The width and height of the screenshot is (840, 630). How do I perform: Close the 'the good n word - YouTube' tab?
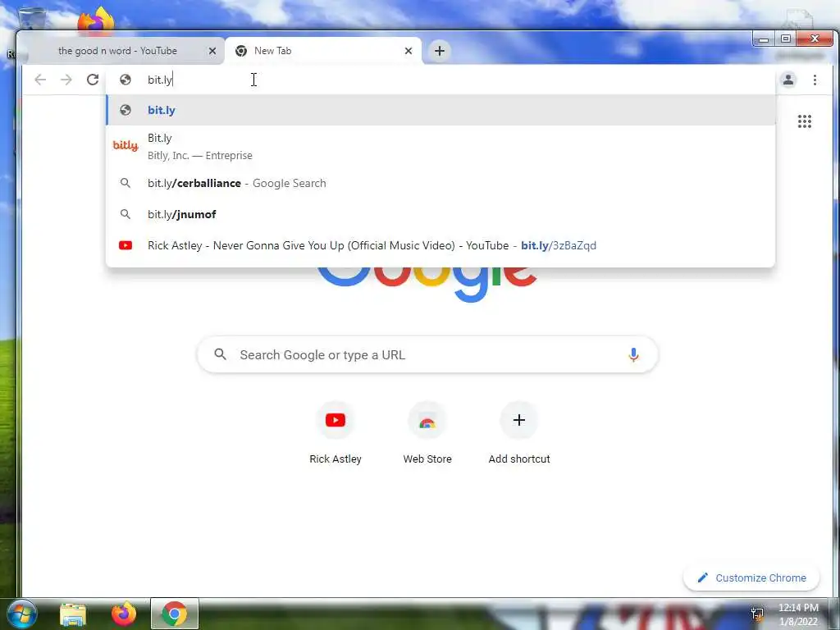(212, 51)
